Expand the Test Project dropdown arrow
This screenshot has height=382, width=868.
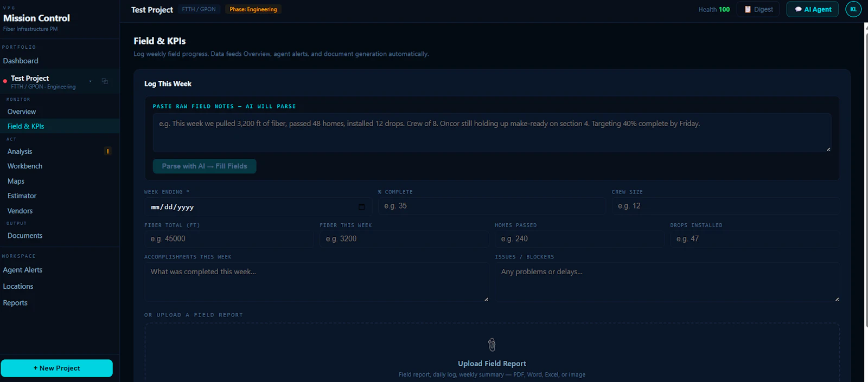point(90,81)
